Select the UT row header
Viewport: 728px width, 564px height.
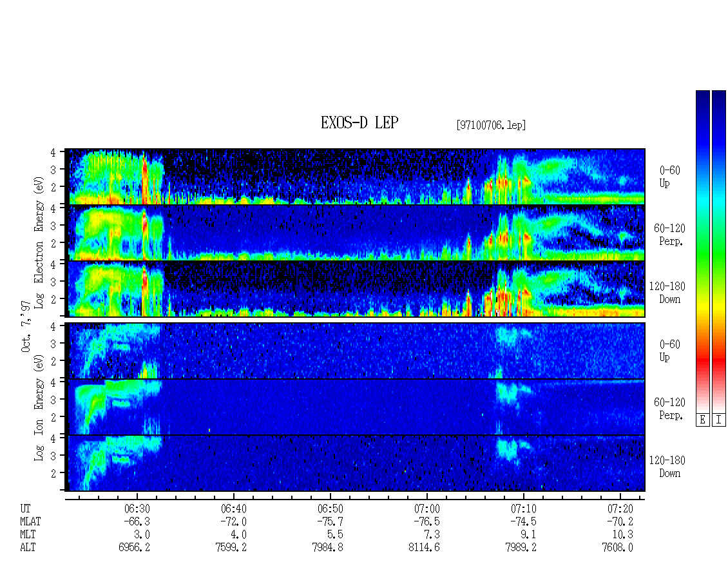[x=25, y=509]
